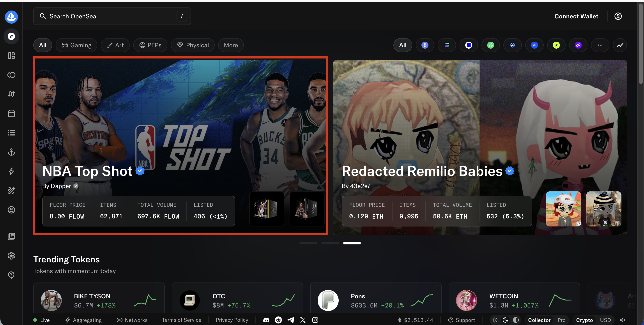Filter by the APE chain icon
Image resolution: width=644 pixels, height=325 pixels.
tap(534, 45)
